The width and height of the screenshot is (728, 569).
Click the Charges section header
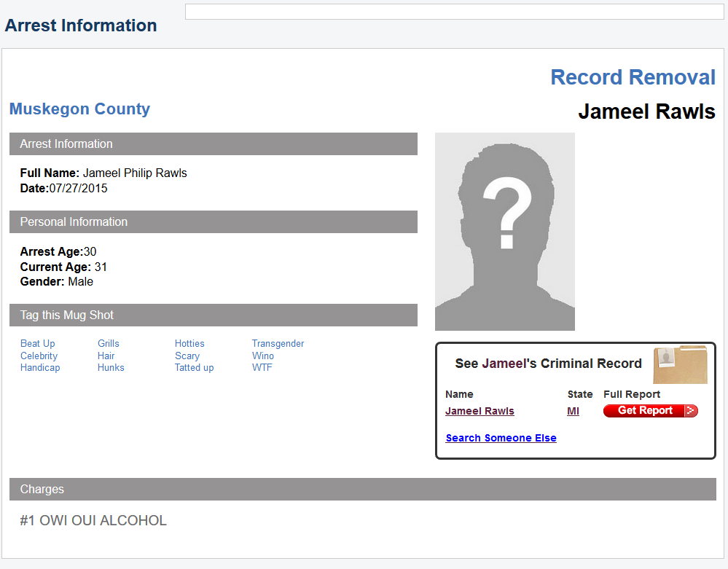click(x=363, y=489)
